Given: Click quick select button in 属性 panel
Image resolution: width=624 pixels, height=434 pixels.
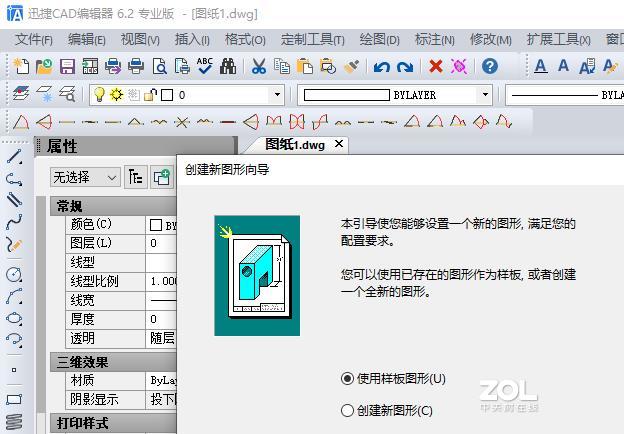Looking at the screenshot, I should point(162,177).
